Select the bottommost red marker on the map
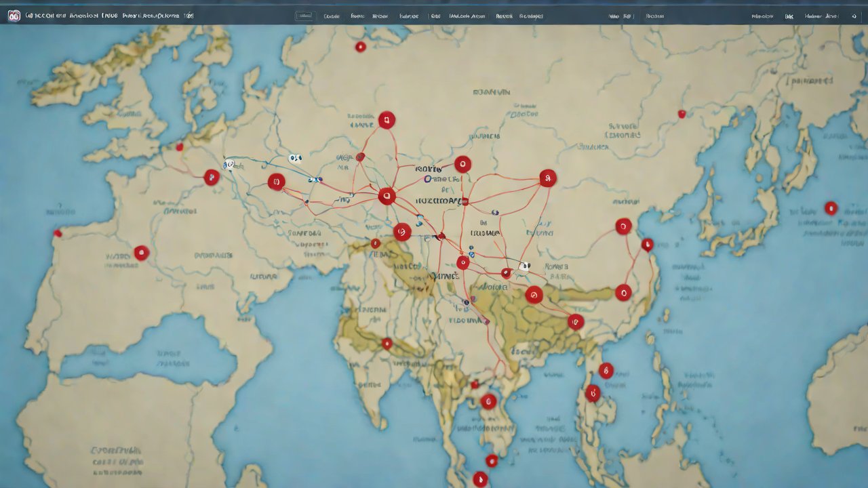The height and width of the screenshot is (488, 868). point(480,479)
